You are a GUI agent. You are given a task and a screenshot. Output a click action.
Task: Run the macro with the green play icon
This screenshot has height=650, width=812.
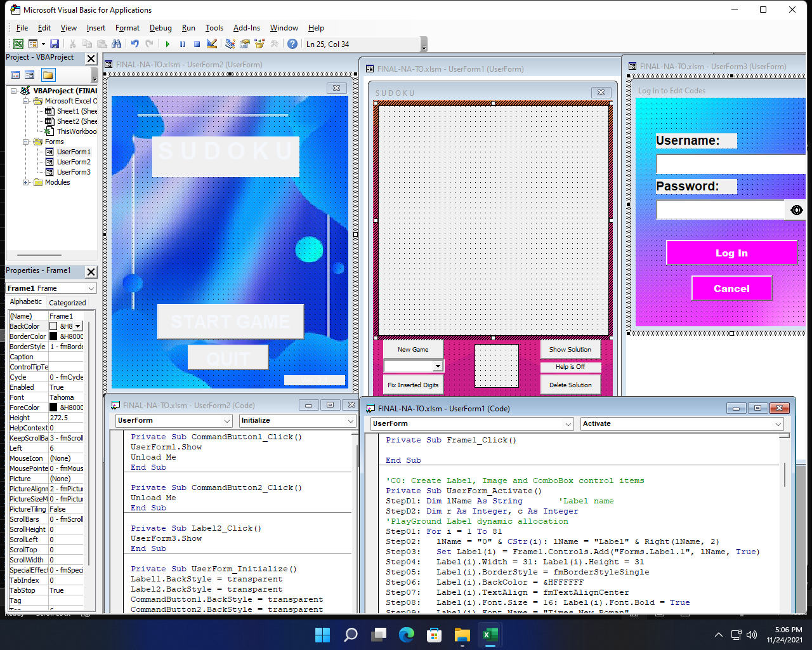[167, 44]
